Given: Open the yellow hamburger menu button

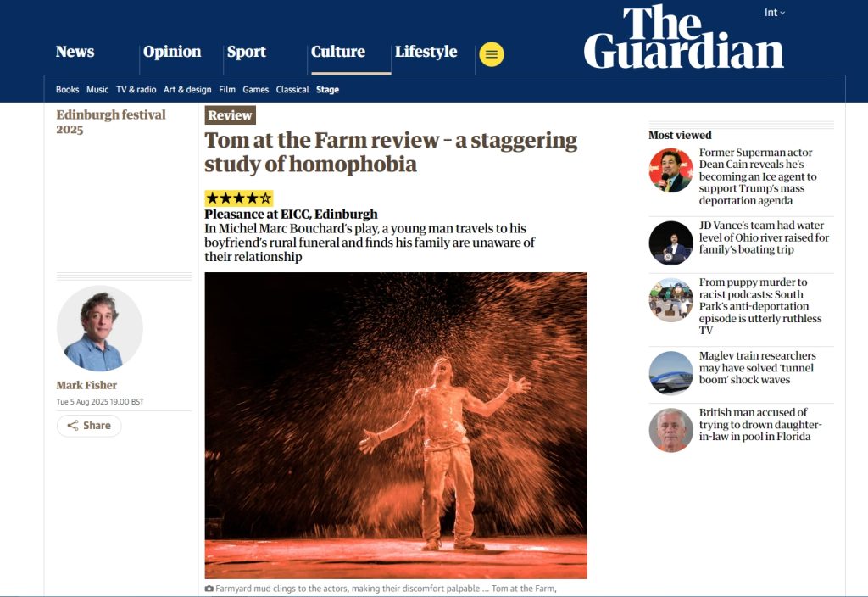Looking at the screenshot, I should [492, 54].
